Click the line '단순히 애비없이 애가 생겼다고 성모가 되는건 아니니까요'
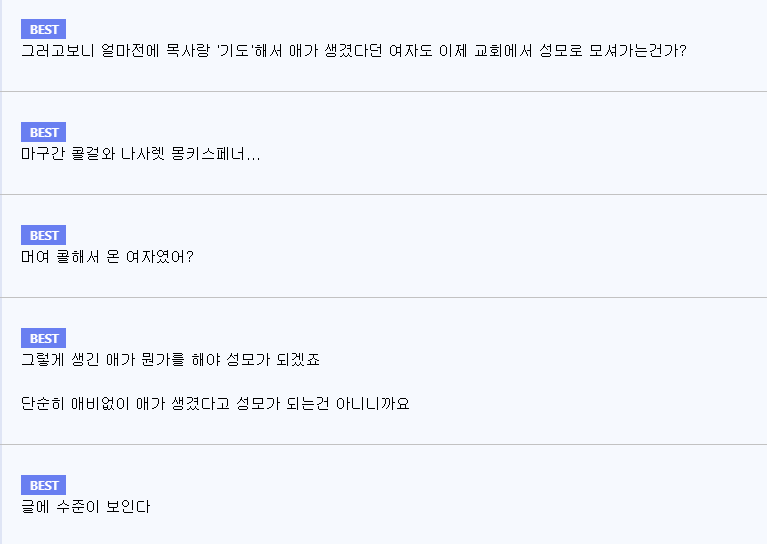The height and width of the screenshot is (544, 767). pos(215,404)
